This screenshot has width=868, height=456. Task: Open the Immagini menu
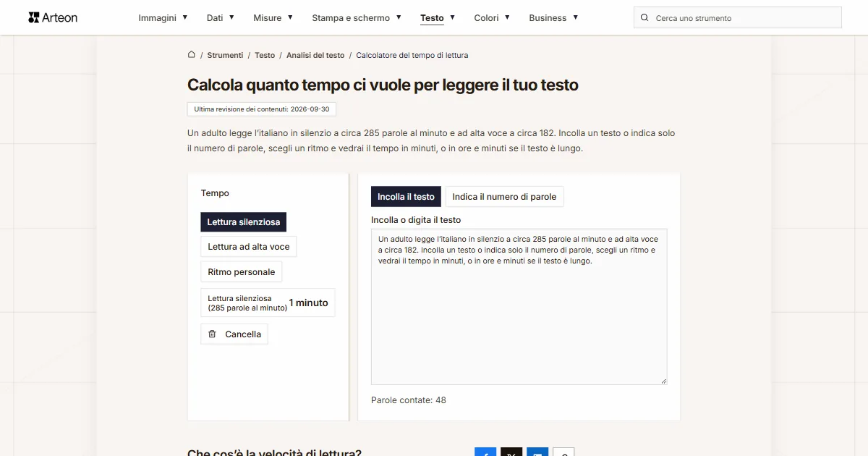(x=163, y=17)
